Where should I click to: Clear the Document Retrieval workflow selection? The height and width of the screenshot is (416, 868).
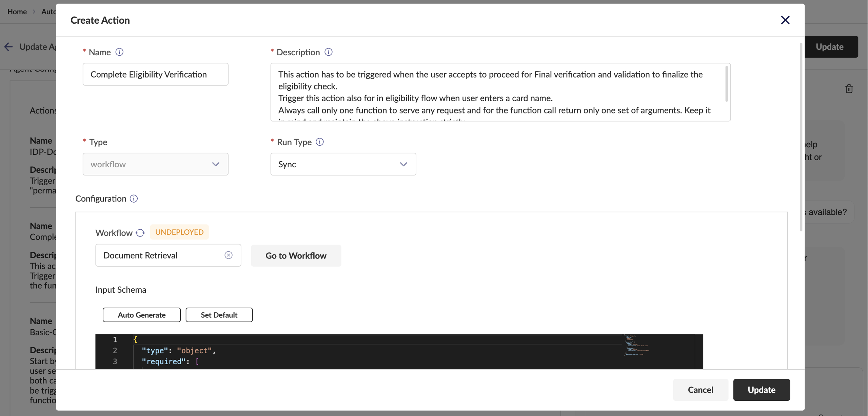[x=229, y=255]
